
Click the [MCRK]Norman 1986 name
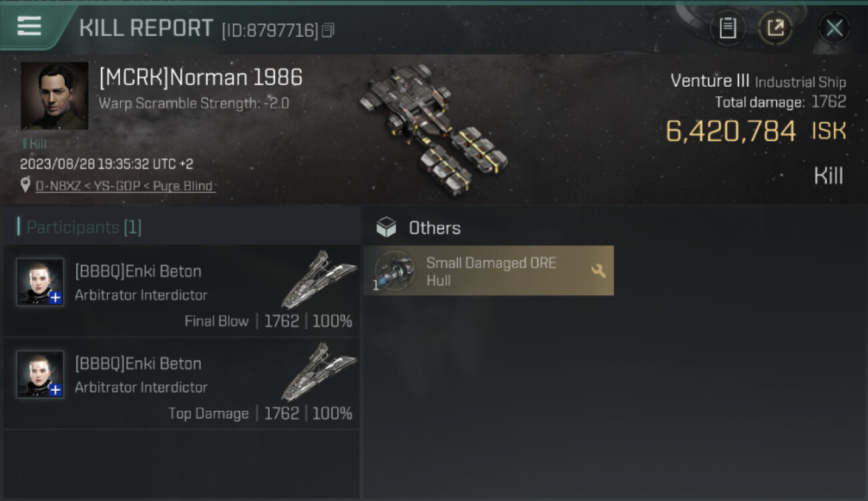pos(201,77)
